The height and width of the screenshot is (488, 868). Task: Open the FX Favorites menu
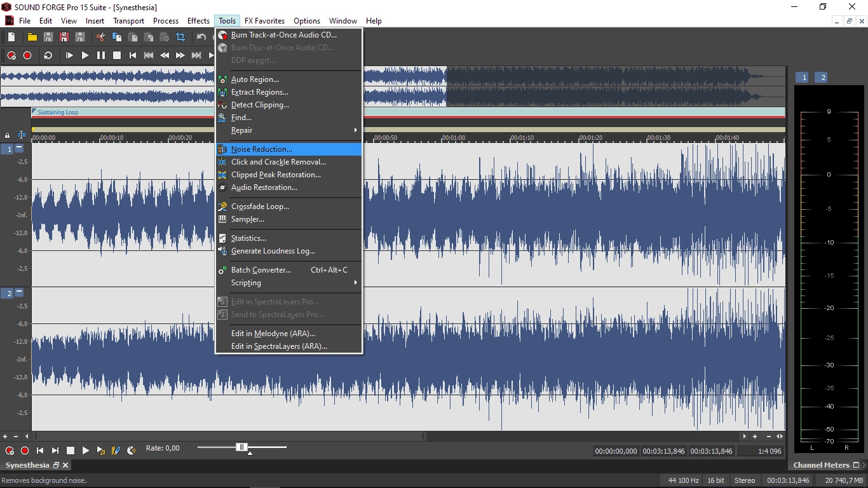264,21
